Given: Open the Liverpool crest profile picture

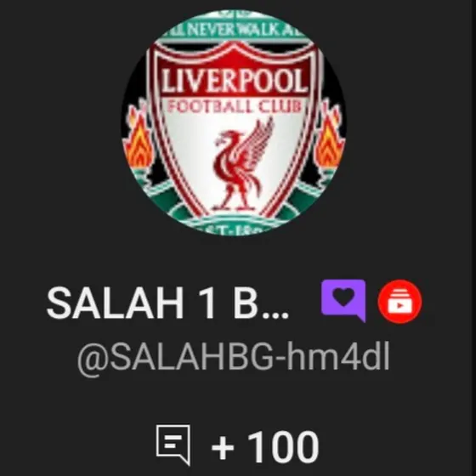Looking at the screenshot, I should tap(234, 122).
